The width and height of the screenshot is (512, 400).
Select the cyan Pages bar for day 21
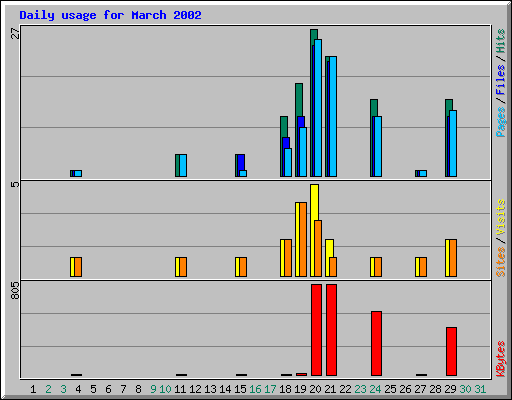(x=333, y=117)
